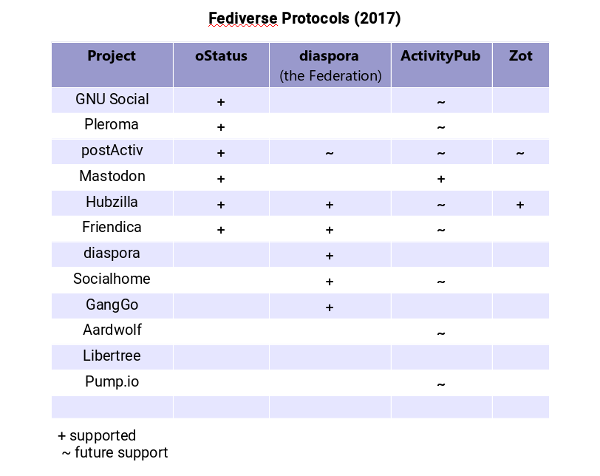Image resolution: width=600 pixels, height=476 pixels.
Task: Select the Mastodon row label
Action: coord(112,176)
